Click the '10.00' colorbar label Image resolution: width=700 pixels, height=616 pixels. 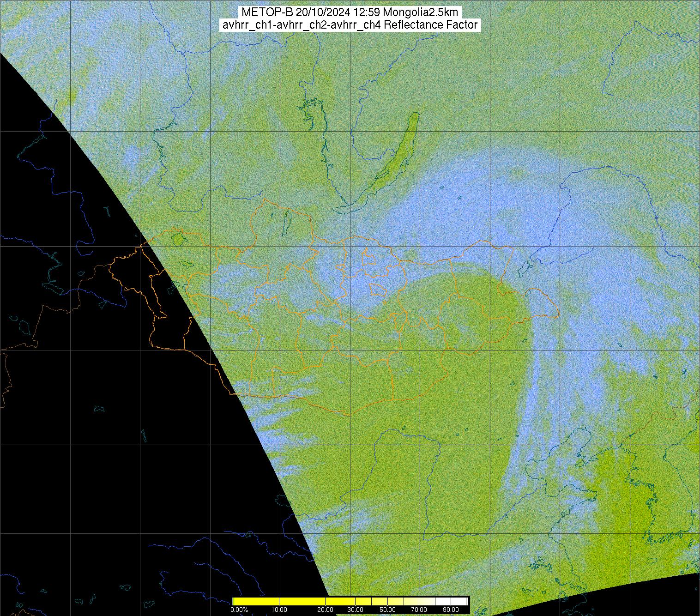tap(279, 610)
